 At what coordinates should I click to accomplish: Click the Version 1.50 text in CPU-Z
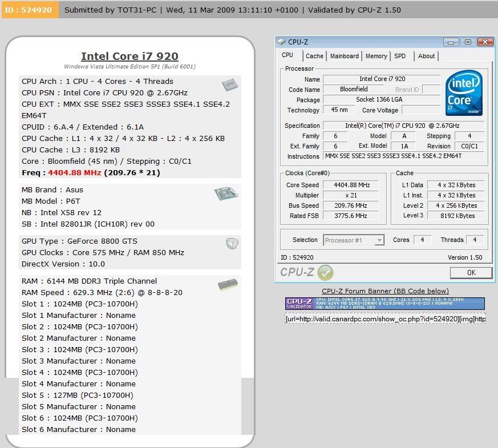tap(465, 257)
